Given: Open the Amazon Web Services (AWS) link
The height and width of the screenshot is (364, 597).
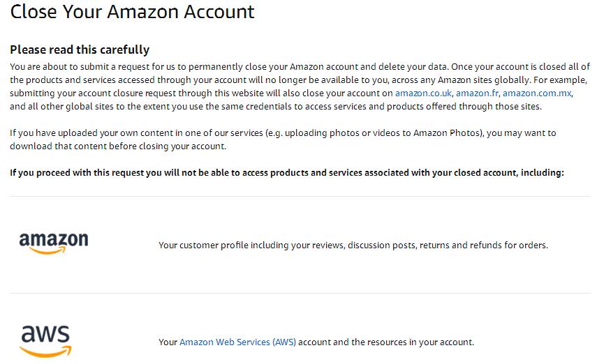Looking at the screenshot, I should point(237,342).
